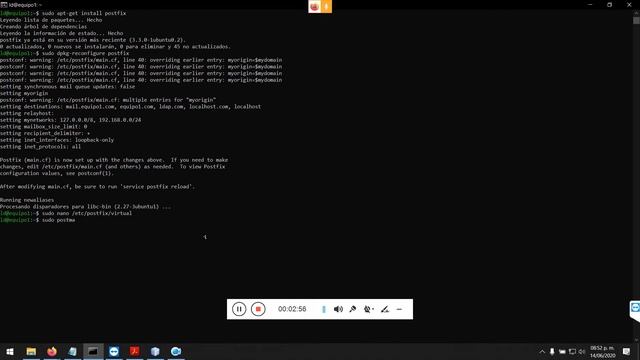Click the battery tray icon

point(562,352)
